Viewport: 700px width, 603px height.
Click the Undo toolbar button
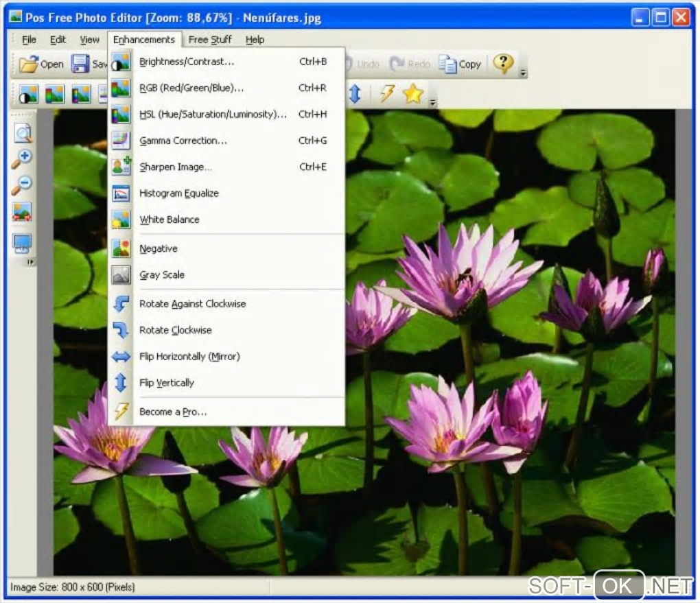pos(362,64)
